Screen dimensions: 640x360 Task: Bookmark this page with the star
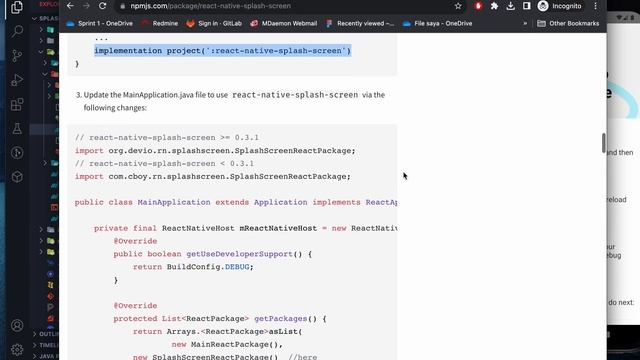(458, 6)
